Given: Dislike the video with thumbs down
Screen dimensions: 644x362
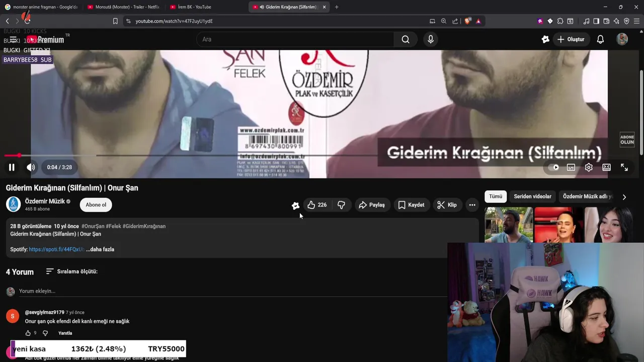Looking at the screenshot, I should 341,205.
